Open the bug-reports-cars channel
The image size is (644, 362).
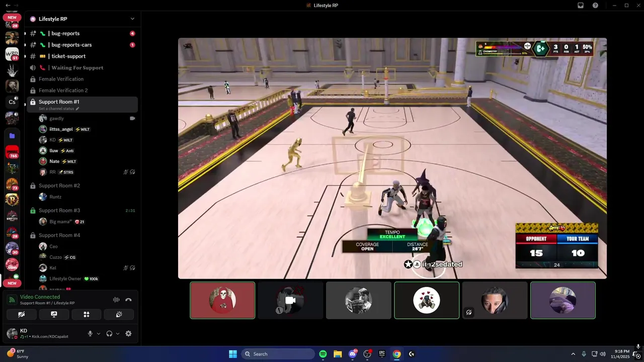tap(81, 45)
